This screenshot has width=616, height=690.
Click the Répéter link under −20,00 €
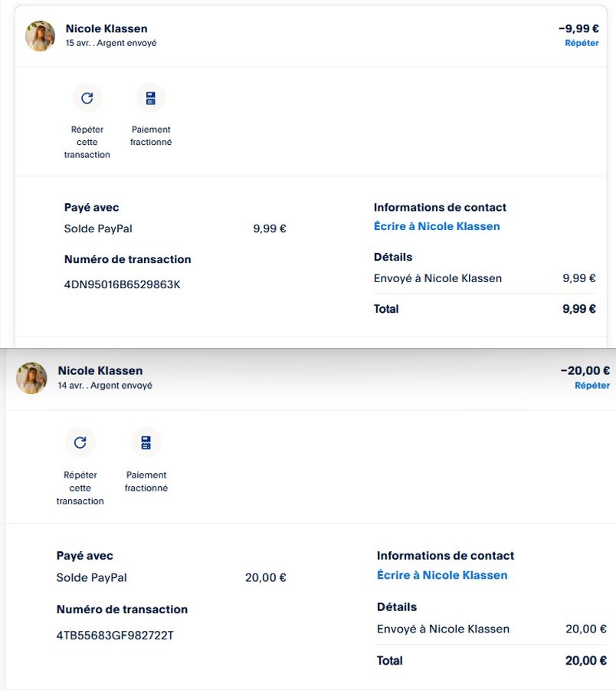[592, 386]
